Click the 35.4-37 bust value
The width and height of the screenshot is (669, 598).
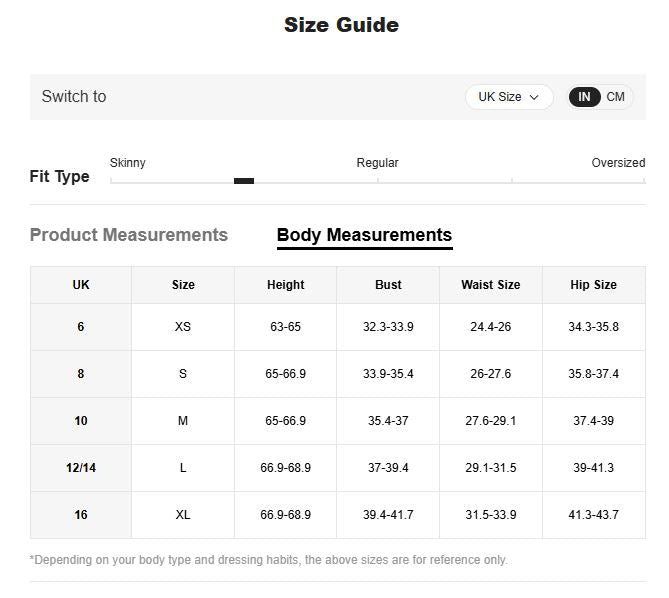[x=388, y=421]
